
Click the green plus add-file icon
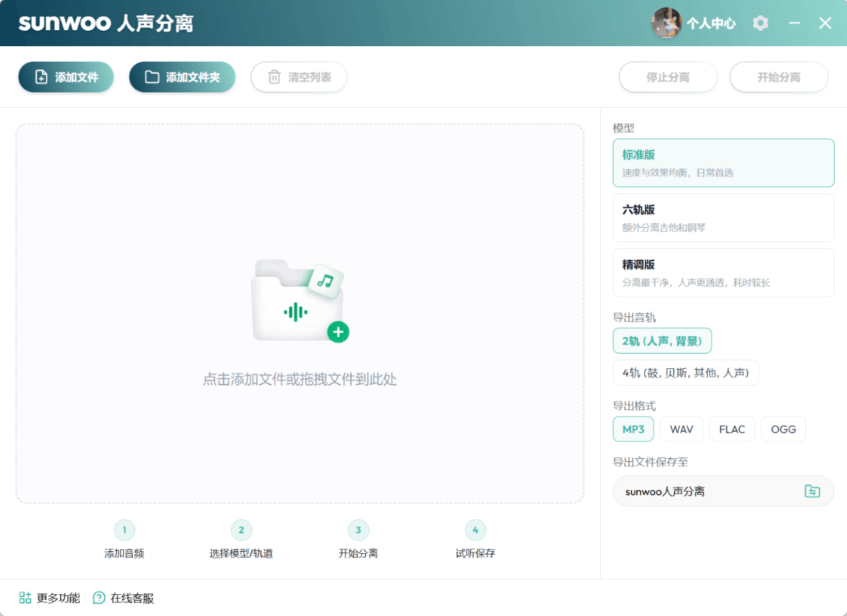pyautogui.click(x=338, y=332)
